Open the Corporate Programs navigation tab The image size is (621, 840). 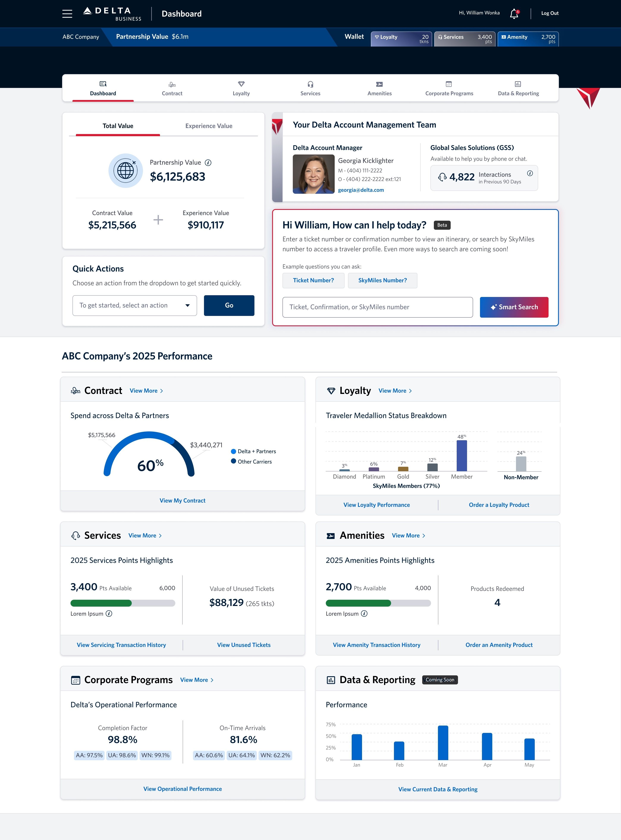(x=449, y=88)
